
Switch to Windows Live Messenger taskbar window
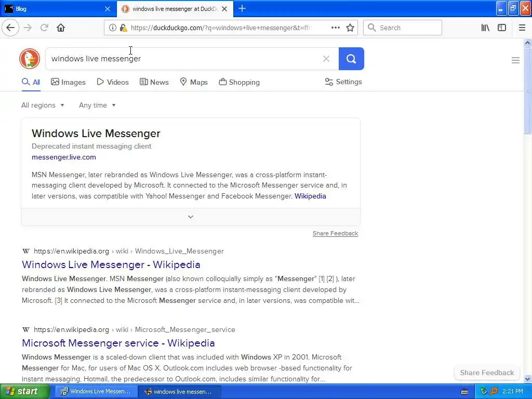(96, 392)
